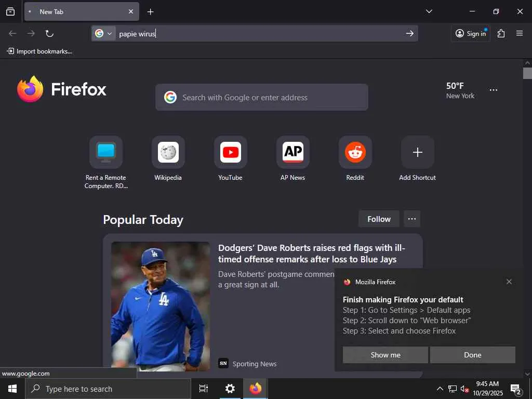Select the New Tab tab
Viewport: 532px width, 399px height.
[82, 11]
